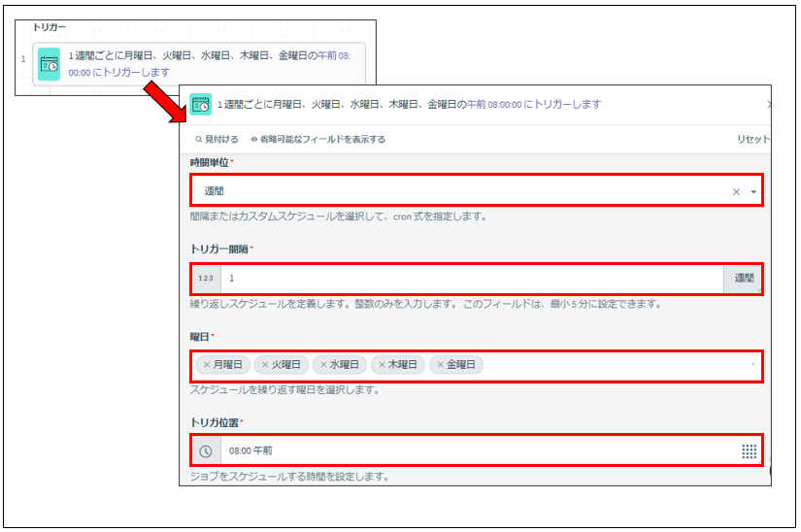Viewport: 801px width, 532px height.
Task: Click the 時間単位 combo box showing 週間
Action: coord(477,190)
